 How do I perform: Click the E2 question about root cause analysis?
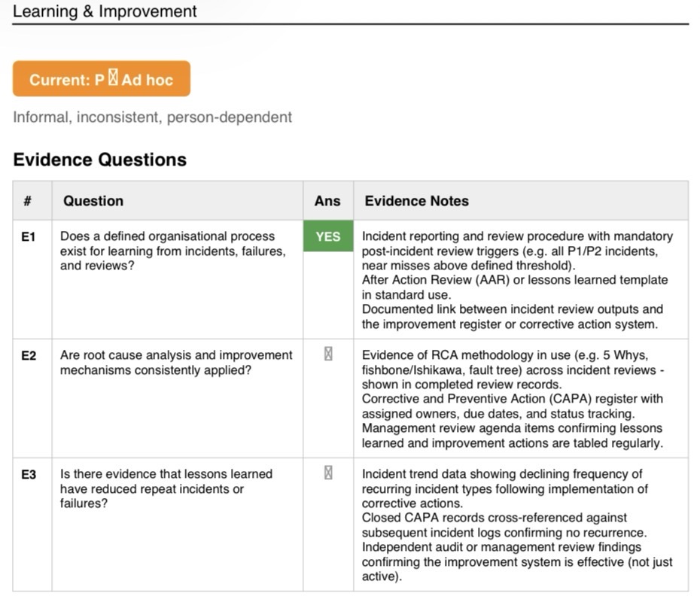coord(176,363)
